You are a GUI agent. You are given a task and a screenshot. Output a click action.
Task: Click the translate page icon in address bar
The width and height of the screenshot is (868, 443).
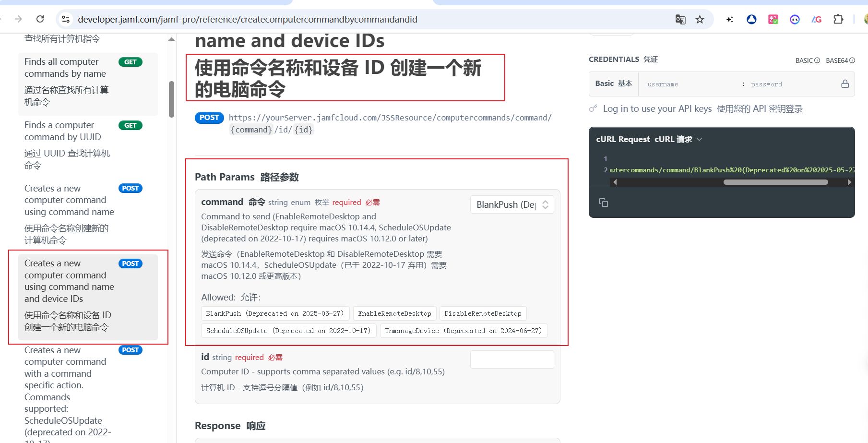coord(680,19)
